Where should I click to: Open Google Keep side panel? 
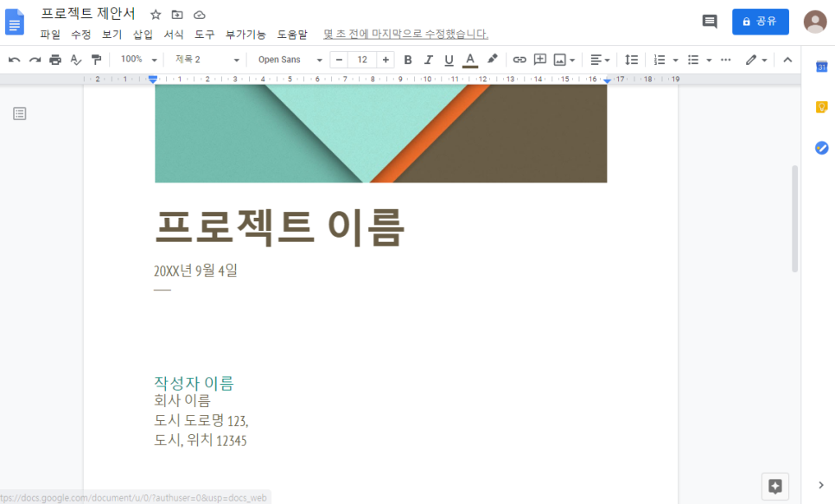[822, 107]
